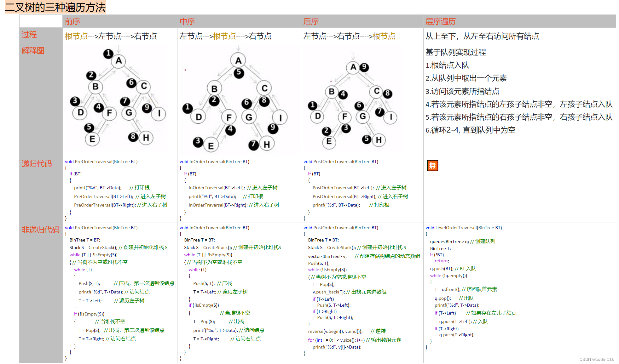The image size is (619, 364).
Task: Click the q.push(BT); // BT 入队 line
Action: point(453,269)
